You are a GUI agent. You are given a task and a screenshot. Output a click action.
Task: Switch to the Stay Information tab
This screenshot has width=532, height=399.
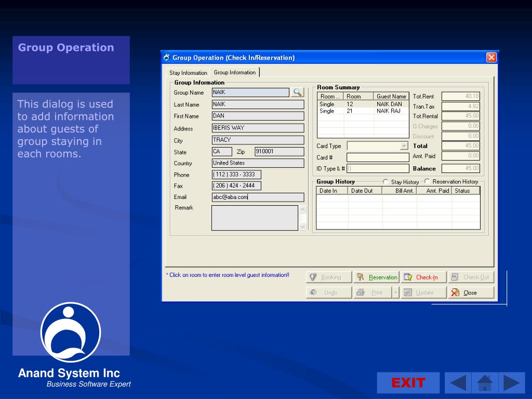188,73
